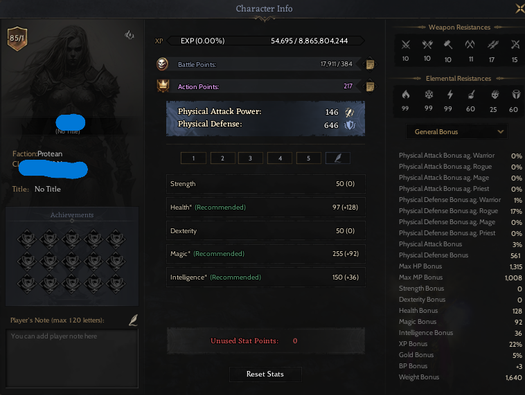
Task: Select lightning bolt resistance icon
Action: pos(450,95)
